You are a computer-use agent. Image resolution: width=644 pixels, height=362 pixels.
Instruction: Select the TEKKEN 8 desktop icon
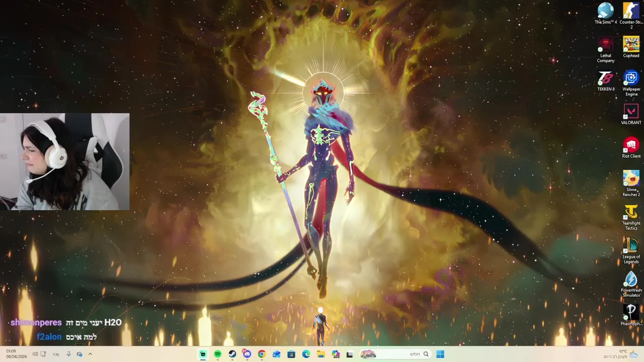pyautogui.click(x=605, y=81)
